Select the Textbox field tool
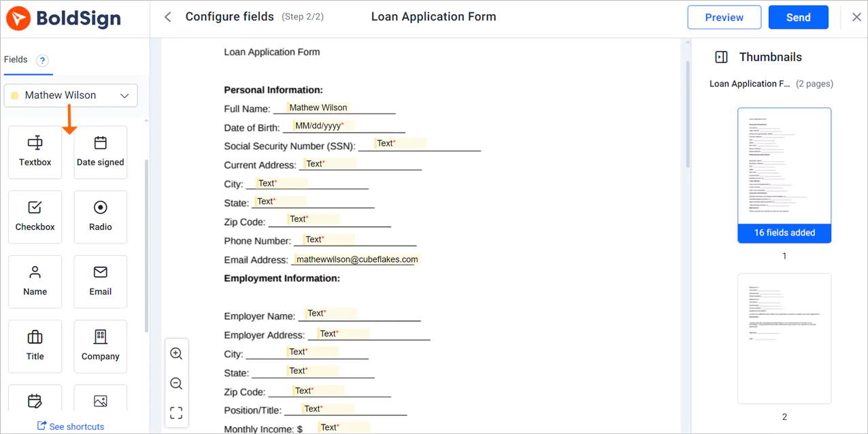The height and width of the screenshot is (434, 868). point(35,152)
